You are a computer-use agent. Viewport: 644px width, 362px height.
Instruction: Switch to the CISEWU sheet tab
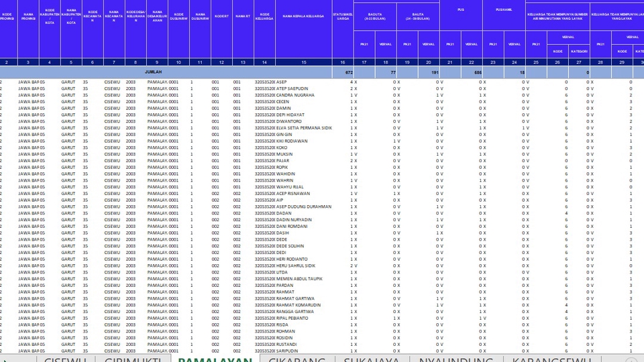pos(66,359)
